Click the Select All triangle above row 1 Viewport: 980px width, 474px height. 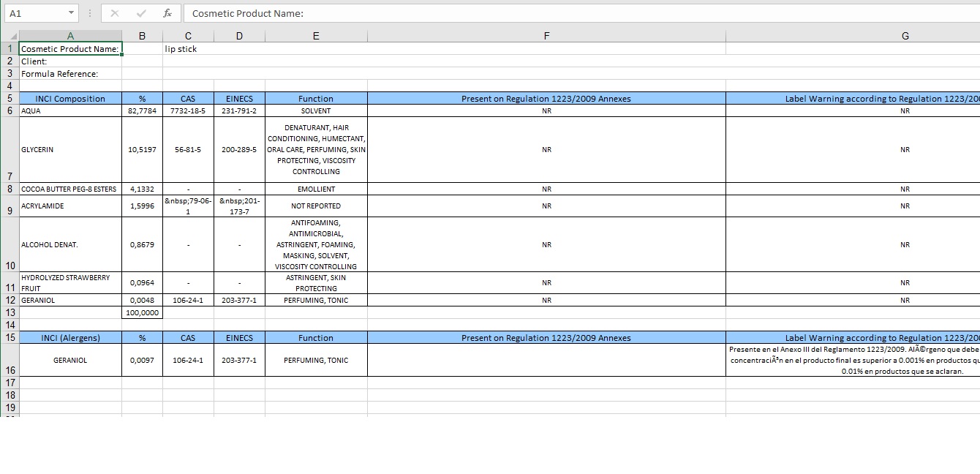click(10, 34)
